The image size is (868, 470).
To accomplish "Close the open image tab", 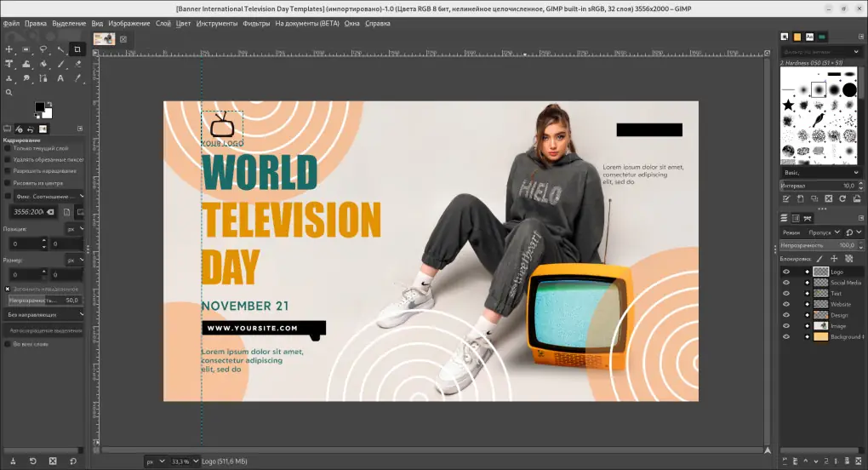I will 123,39.
